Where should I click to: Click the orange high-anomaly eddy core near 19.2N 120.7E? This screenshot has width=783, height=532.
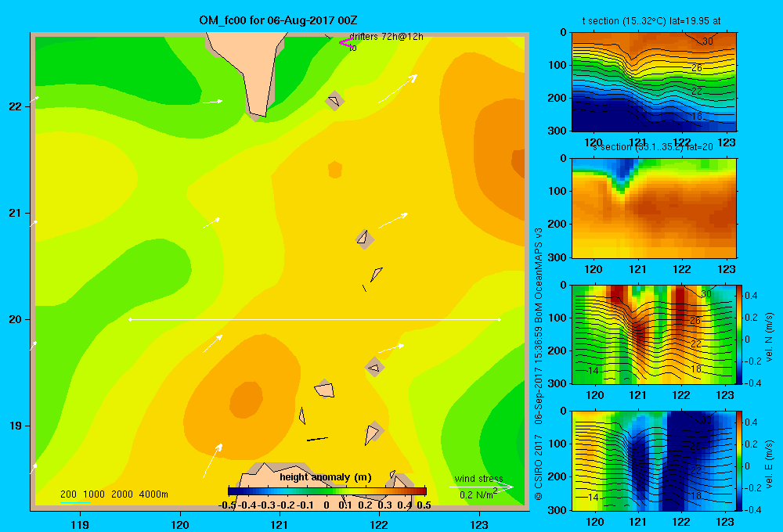point(246,399)
